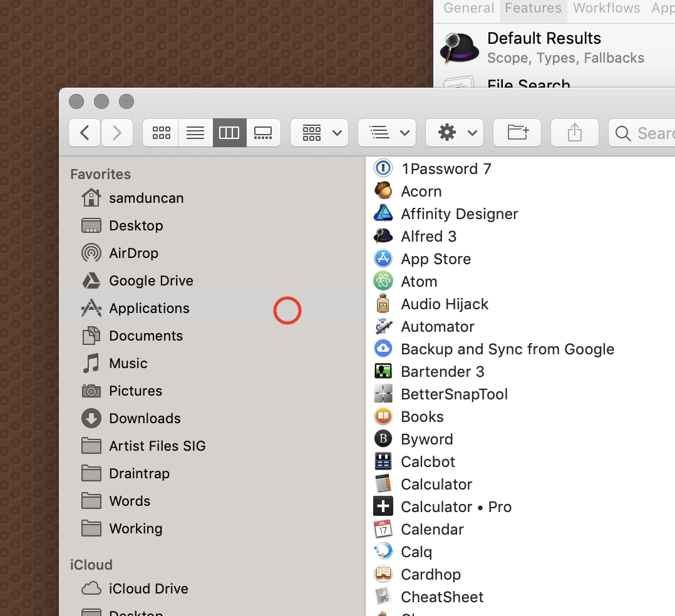Click the iCloud sidebar heading
This screenshot has height=616, width=675.
[91, 564]
